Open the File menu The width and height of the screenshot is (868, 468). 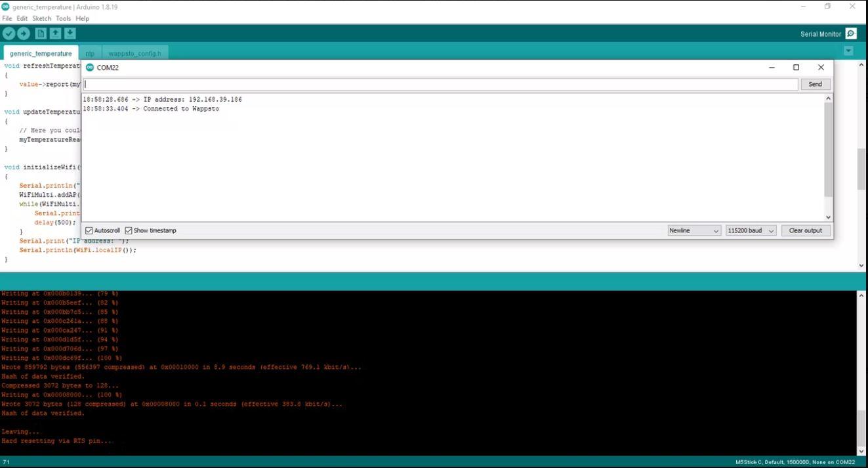(7, 18)
